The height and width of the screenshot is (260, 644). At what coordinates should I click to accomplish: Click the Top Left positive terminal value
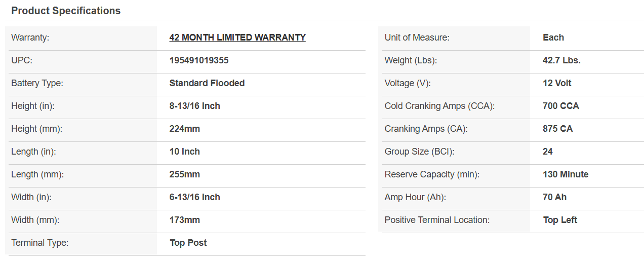tap(560, 220)
